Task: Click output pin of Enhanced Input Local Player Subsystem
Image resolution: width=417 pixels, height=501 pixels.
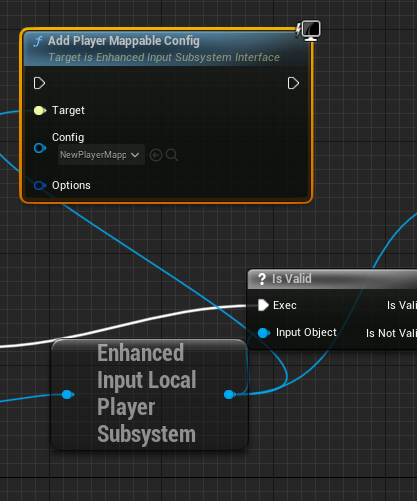Action: pyautogui.click(x=230, y=395)
